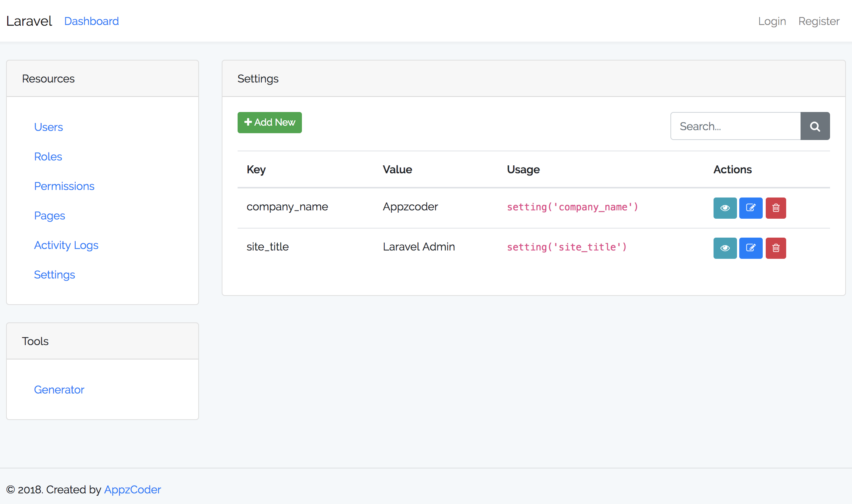Click the Add New button icon
Screen dimensions: 852x504
point(248,122)
